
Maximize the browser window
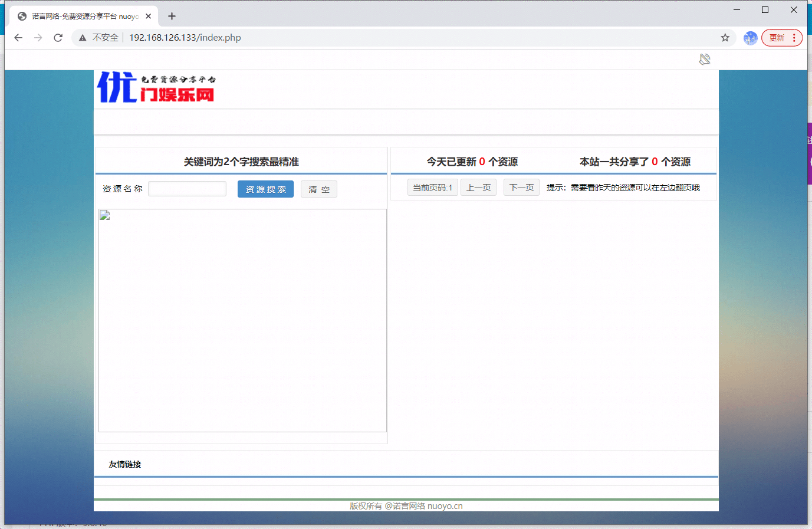pos(765,9)
